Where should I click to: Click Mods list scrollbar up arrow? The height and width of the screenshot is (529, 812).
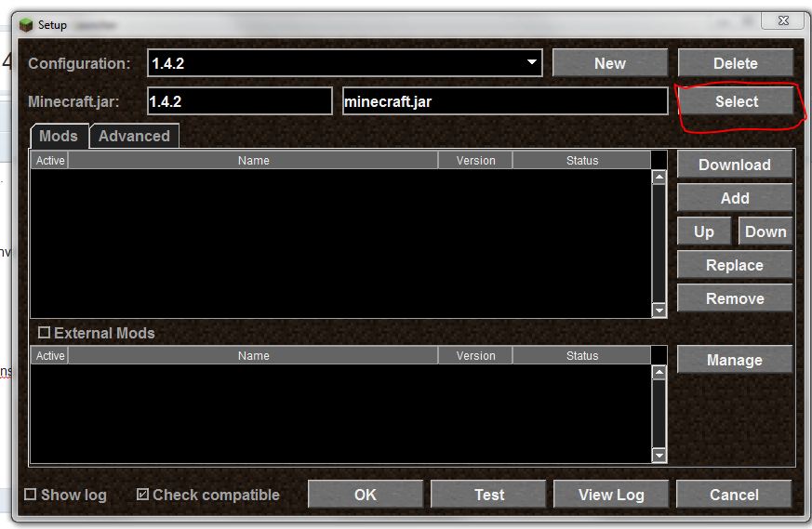(659, 178)
